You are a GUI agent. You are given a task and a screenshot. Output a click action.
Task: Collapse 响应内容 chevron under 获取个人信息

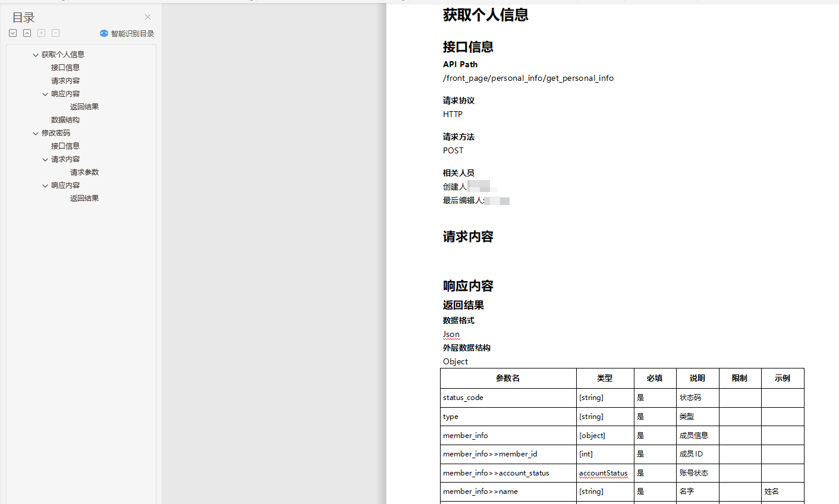click(x=45, y=94)
